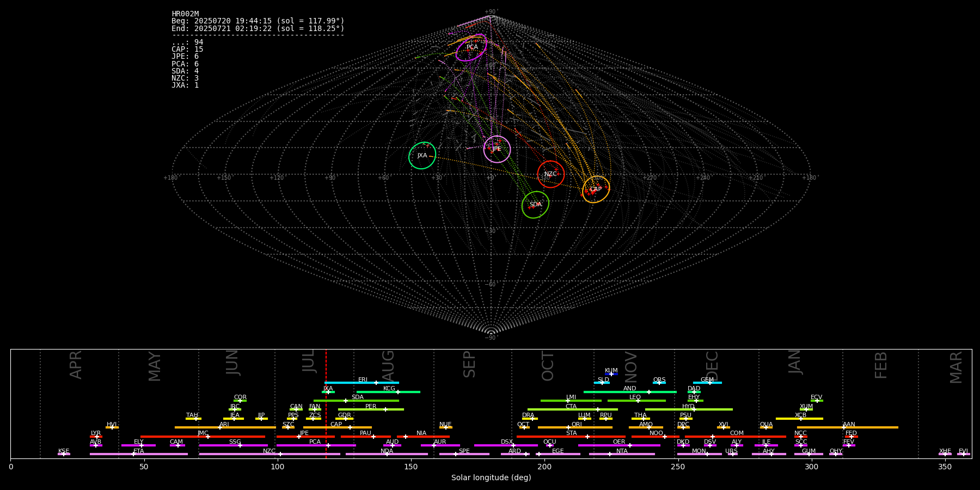Click the LYR shower marker in timeline

pyautogui.click(x=96, y=436)
